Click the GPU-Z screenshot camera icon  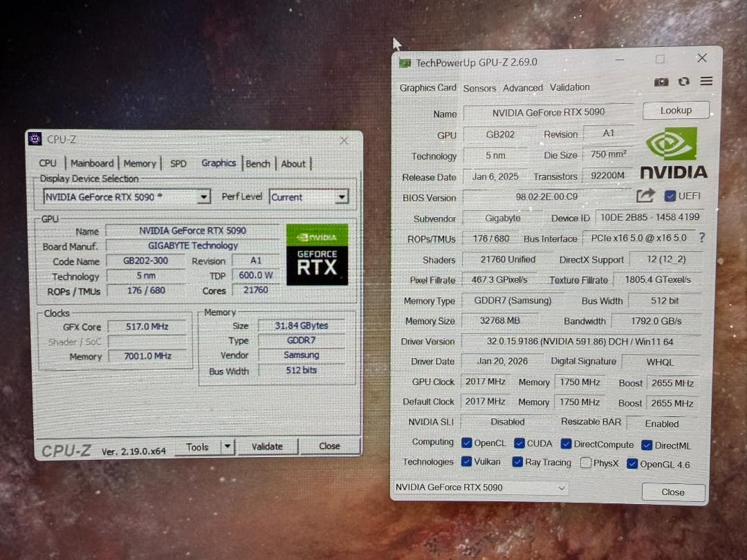[661, 82]
